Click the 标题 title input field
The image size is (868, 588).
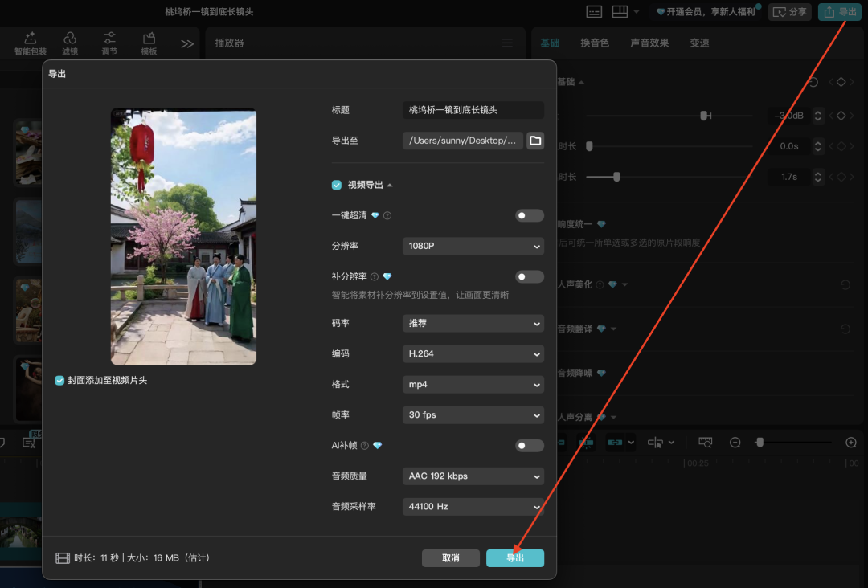pyautogui.click(x=473, y=109)
